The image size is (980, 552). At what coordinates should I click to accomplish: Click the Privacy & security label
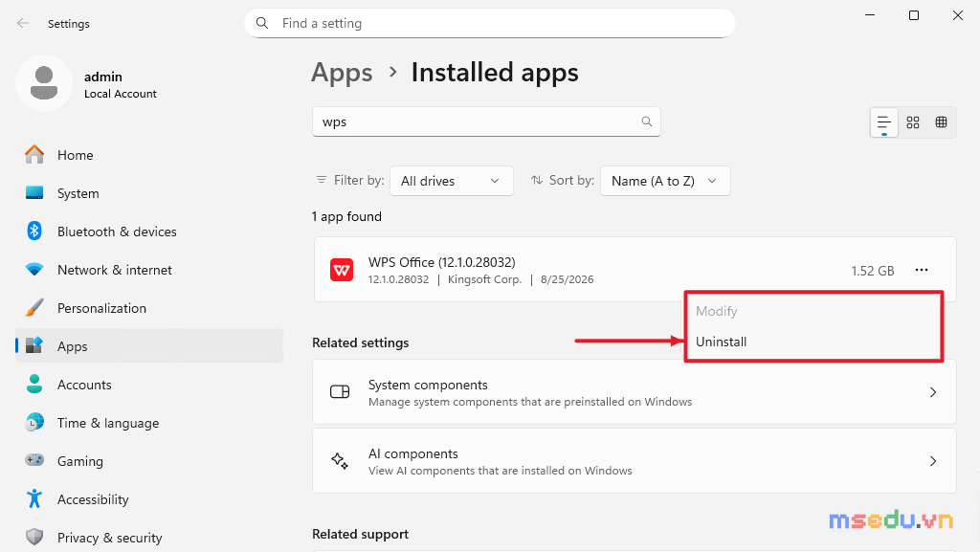[x=110, y=538]
